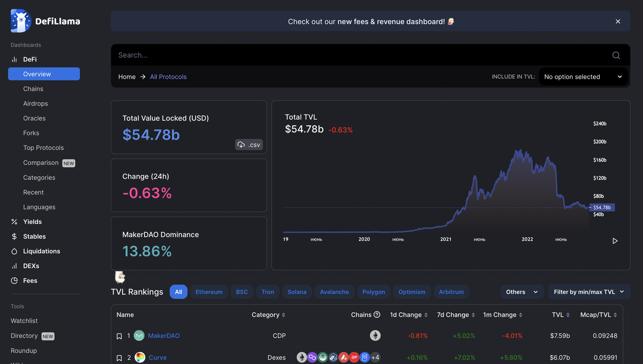643x364 pixels.
Task: Click the Stables dollar icon
Action: point(14,237)
